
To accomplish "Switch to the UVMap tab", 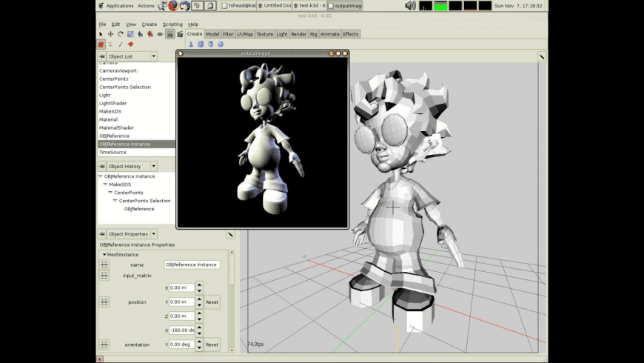I will [245, 34].
